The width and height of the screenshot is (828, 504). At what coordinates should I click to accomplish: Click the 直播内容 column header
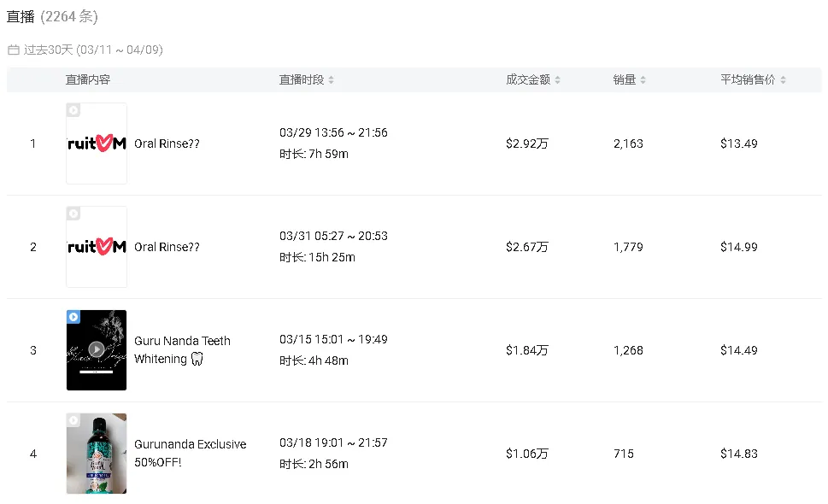pos(88,79)
